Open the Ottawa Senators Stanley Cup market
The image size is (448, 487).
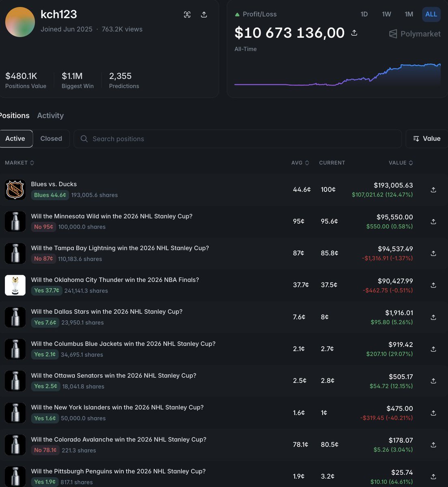click(114, 375)
